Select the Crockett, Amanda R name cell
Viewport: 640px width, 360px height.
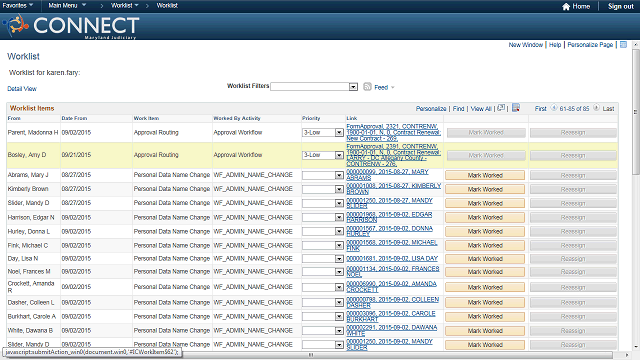click(31, 287)
